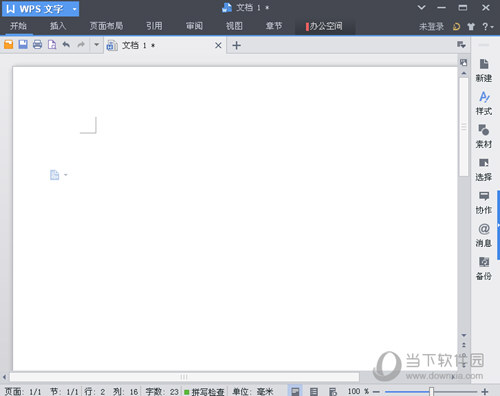Open the 样式 styles sidebar panel
Screen dimensions: 500x396
coord(484,104)
